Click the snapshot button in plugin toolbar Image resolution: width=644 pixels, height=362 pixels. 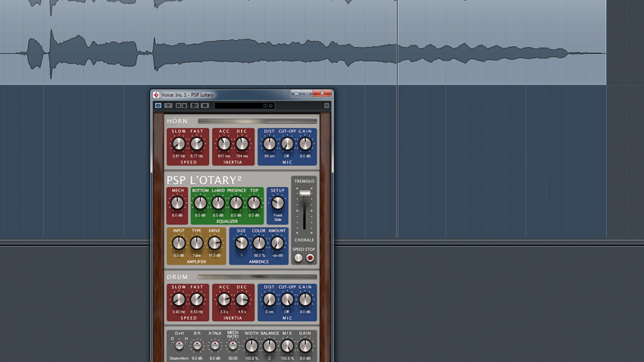coord(205,105)
